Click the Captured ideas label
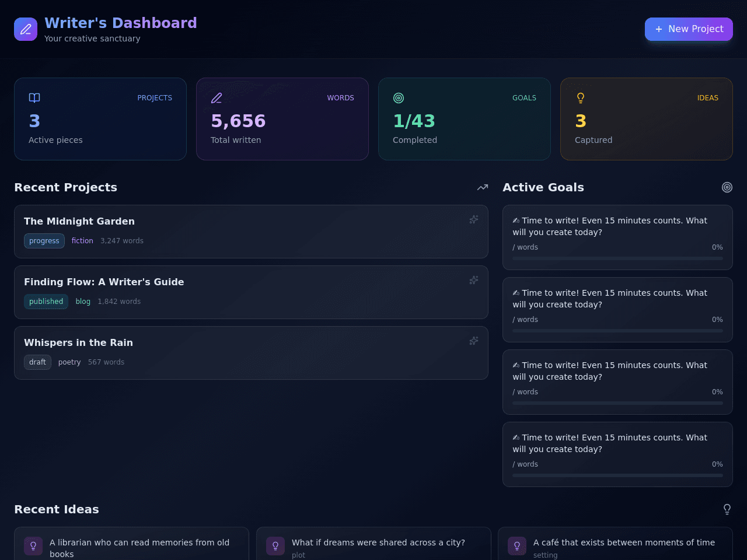Screen dimensions: 747x560 coord(594,140)
